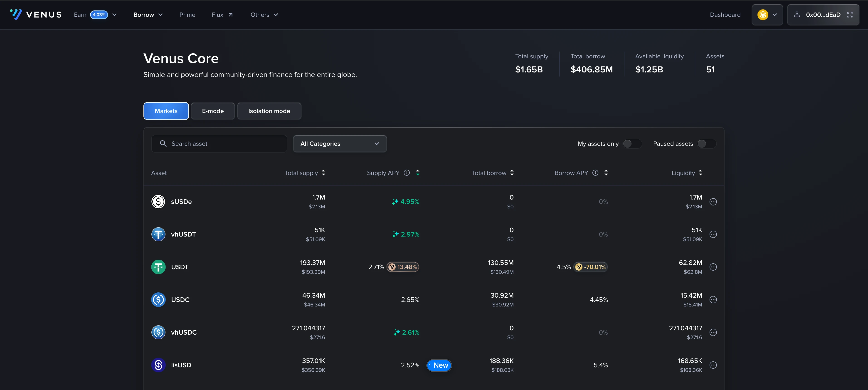Open the lisUSD row options icon
Screen dimensions: 868x390
coord(713,365)
